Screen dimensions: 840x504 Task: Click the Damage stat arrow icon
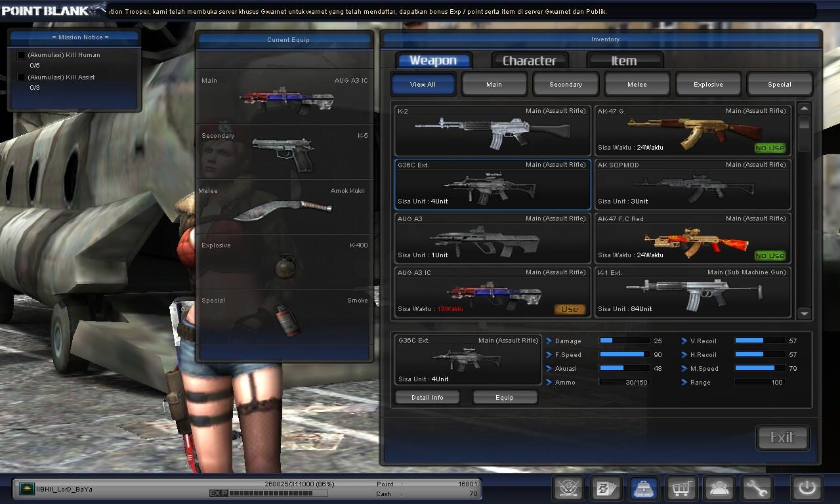(x=549, y=341)
